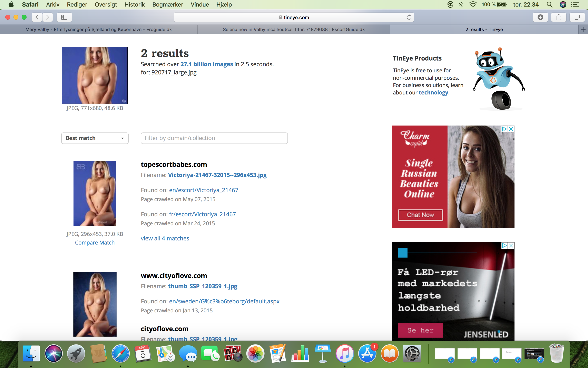This screenshot has width=588, height=368.
Task: Open Launchpad rocket icon in Dock
Action: click(76, 353)
